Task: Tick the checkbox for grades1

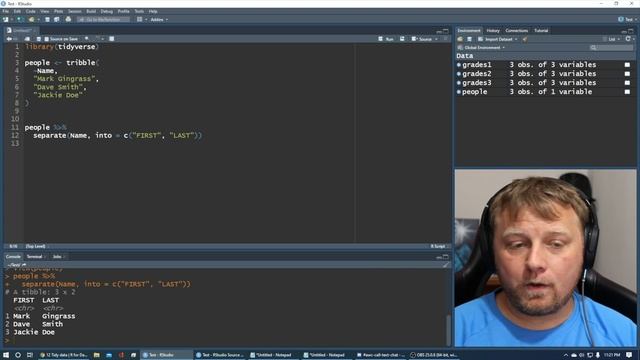Action: click(x=627, y=65)
